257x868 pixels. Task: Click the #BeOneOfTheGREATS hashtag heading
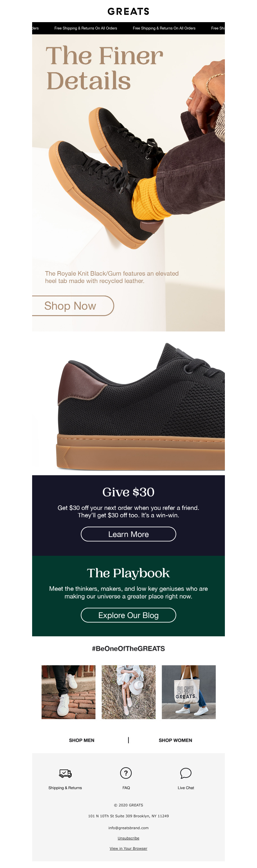click(x=128, y=648)
